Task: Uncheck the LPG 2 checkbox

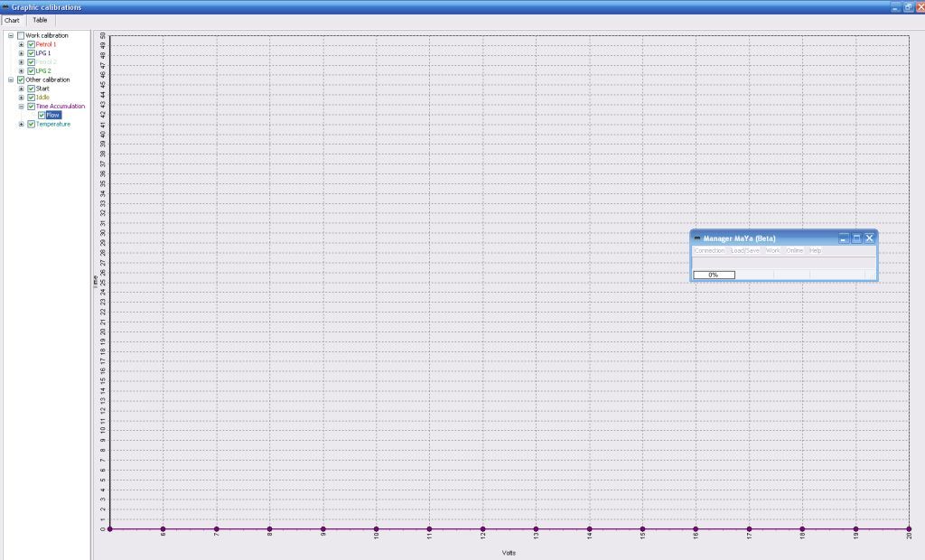Action: (x=32, y=70)
